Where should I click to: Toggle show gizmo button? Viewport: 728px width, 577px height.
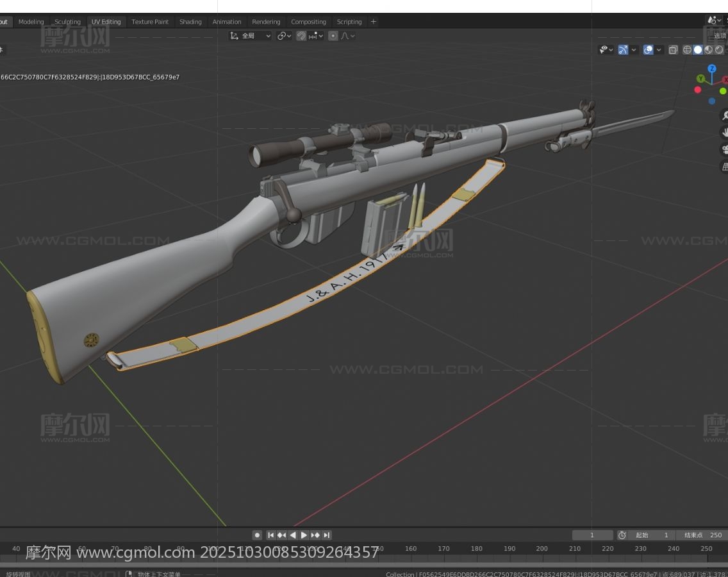click(x=623, y=49)
